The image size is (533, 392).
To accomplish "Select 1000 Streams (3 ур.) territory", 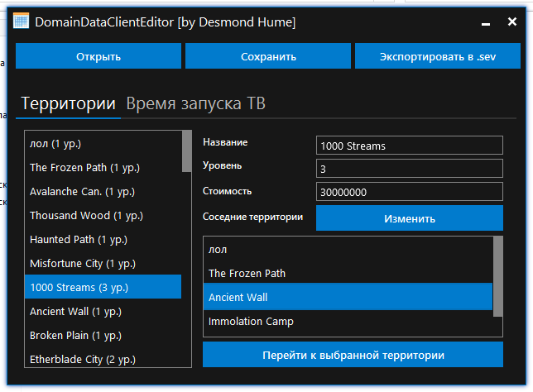I will [103, 287].
